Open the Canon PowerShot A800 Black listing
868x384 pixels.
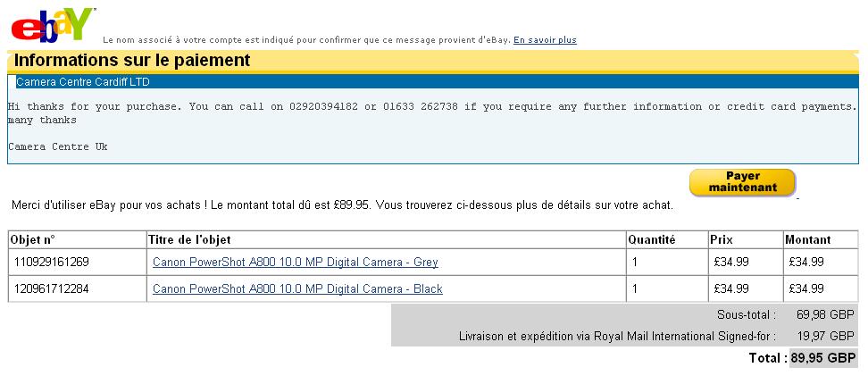297,288
